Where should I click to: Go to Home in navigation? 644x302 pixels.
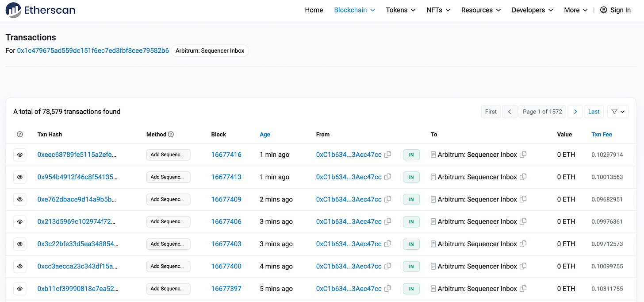(x=314, y=10)
